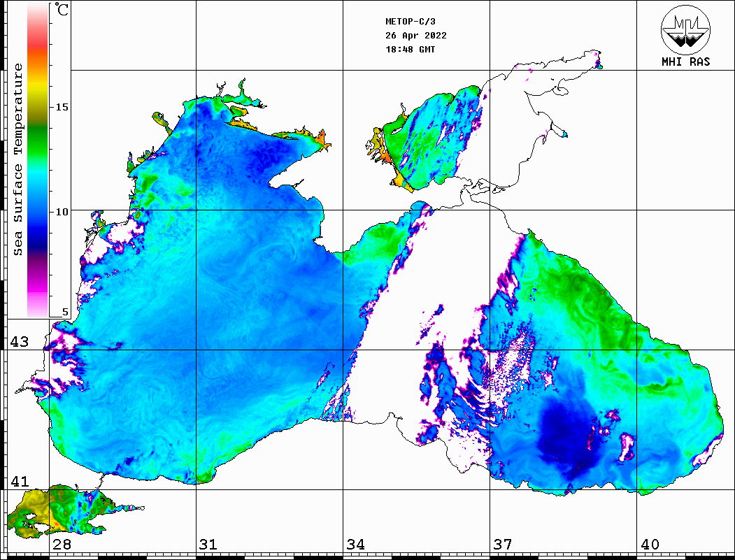Click the 'METOP-C/3' satellite label
This screenshot has width=735, height=560.
coord(411,22)
